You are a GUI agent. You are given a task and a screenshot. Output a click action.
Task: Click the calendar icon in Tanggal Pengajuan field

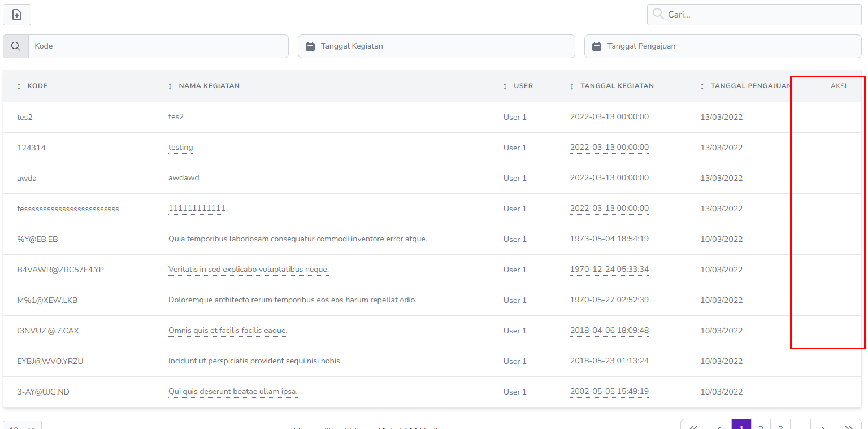597,46
